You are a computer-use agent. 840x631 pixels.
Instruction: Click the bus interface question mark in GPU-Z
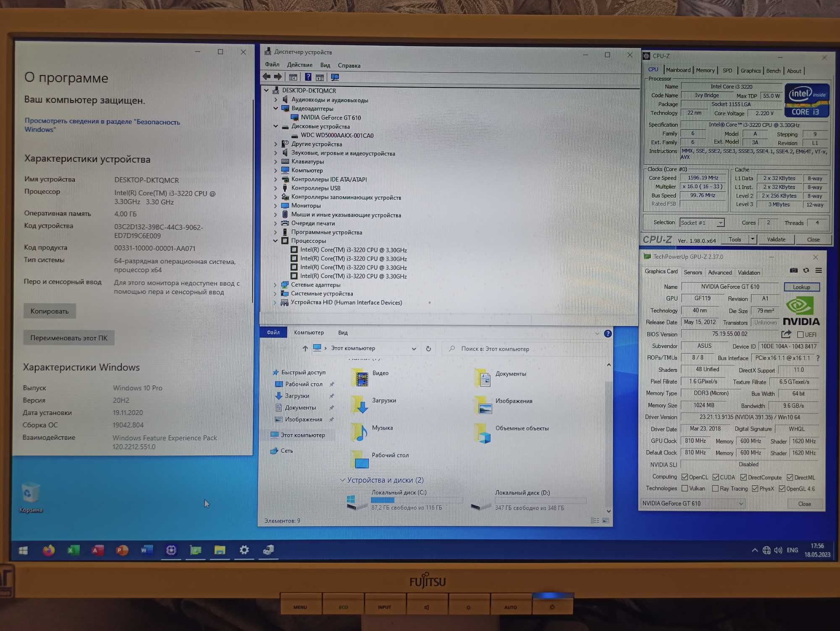point(818,358)
